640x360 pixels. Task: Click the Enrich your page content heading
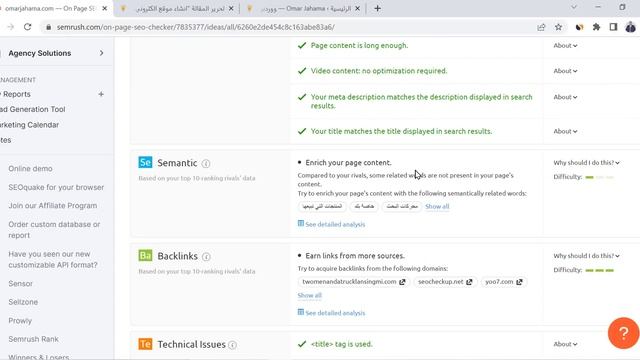click(x=348, y=162)
